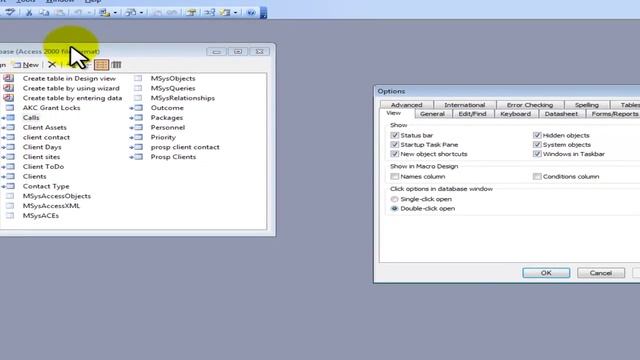The width and height of the screenshot is (640, 360).
Task: Click the Priority linked table icon
Action: (137, 137)
